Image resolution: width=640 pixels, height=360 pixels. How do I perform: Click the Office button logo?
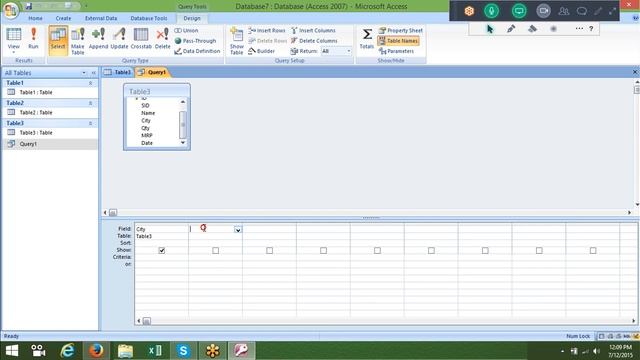11,10
